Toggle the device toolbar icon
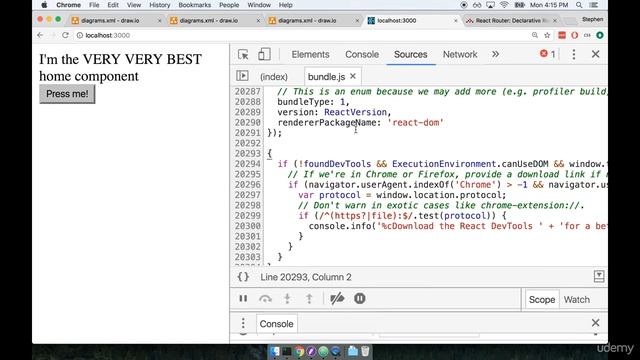The image size is (640, 360). 264,54
